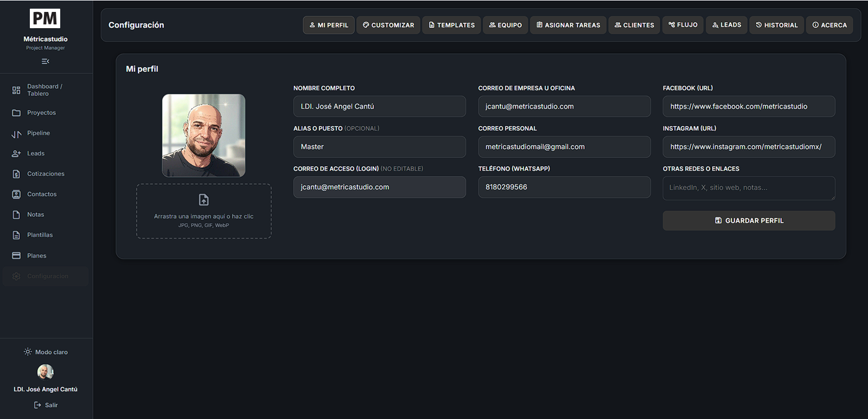
Task: Open the Customizar tab
Action: pyautogui.click(x=388, y=25)
